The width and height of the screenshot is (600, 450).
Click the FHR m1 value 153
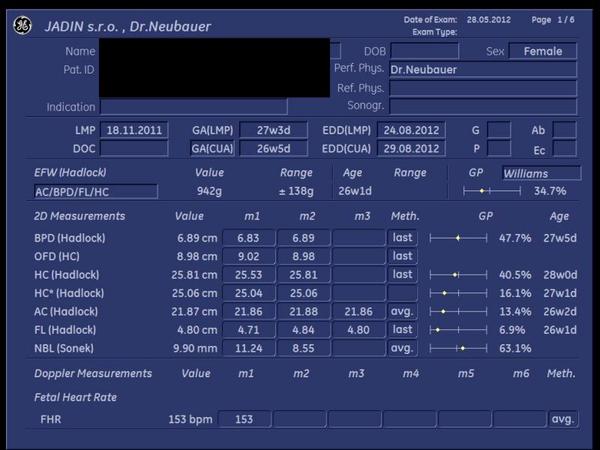pyautogui.click(x=246, y=419)
